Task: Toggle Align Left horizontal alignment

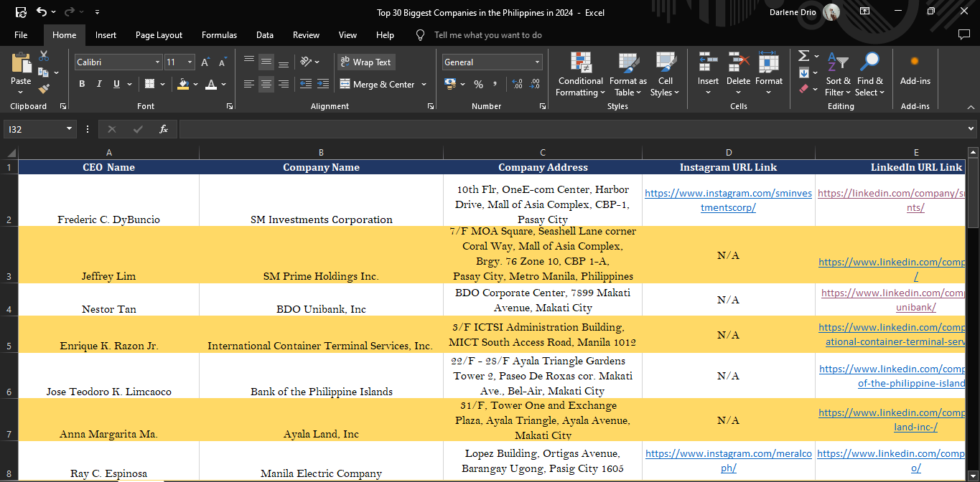Action: pos(249,84)
